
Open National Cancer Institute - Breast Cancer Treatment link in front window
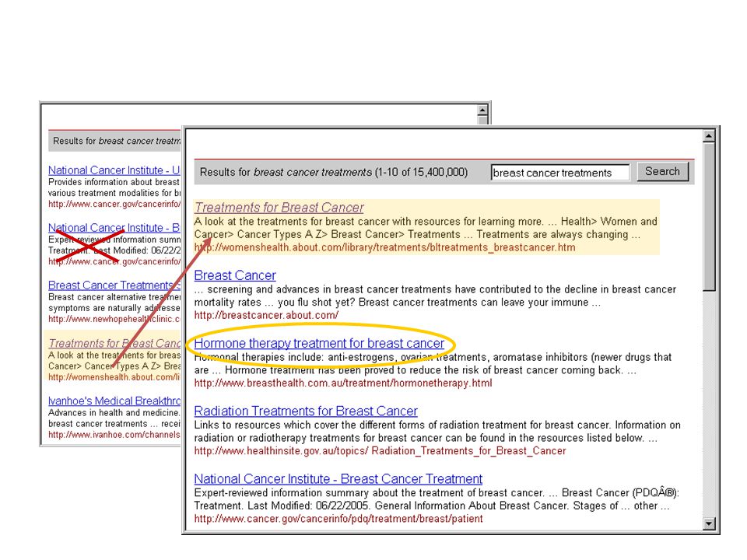pyautogui.click(x=338, y=478)
